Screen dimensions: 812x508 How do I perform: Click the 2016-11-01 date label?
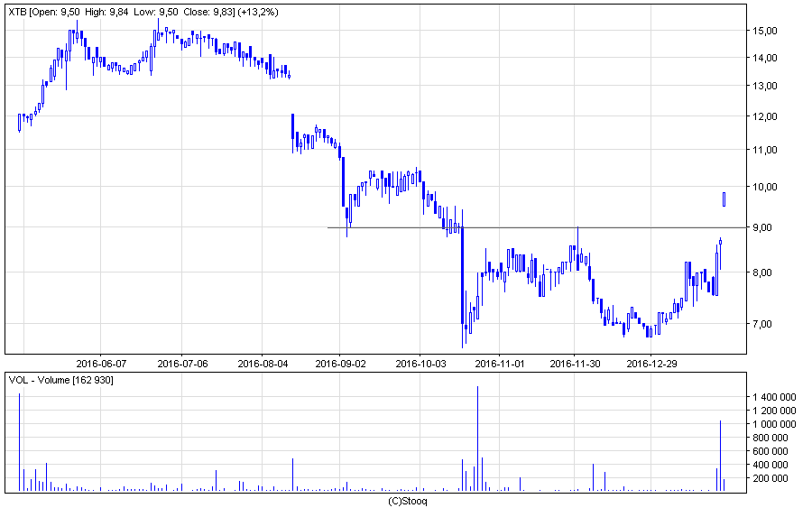coord(500,364)
